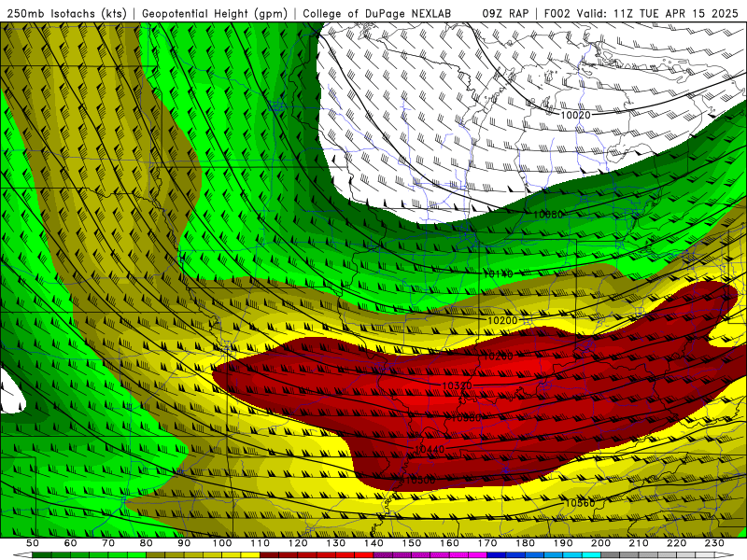Image resolution: width=747 pixels, height=560 pixels.
Task: Click the 10080 height contour label
Action: (548, 215)
